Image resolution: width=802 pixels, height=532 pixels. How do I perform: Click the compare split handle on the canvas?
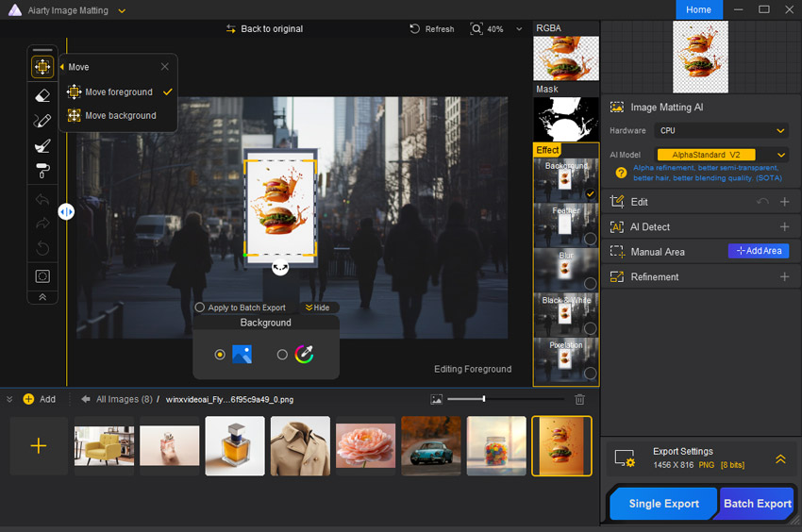point(66,212)
